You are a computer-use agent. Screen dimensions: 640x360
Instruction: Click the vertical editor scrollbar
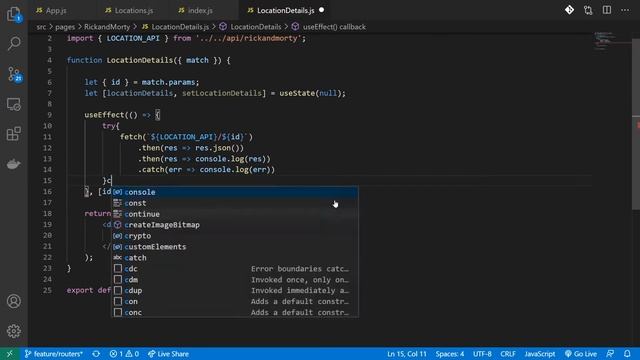pyautogui.click(x=636, y=124)
